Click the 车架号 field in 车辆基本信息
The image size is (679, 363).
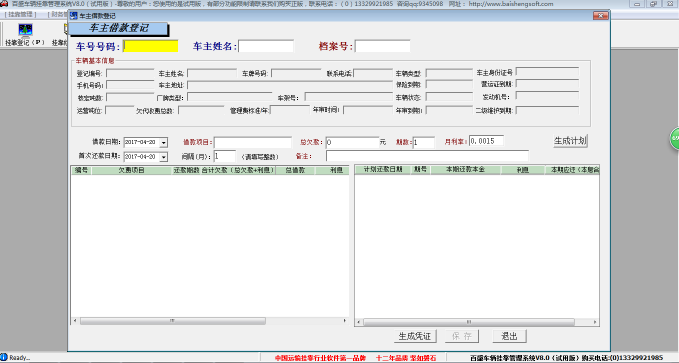tap(349, 97)
